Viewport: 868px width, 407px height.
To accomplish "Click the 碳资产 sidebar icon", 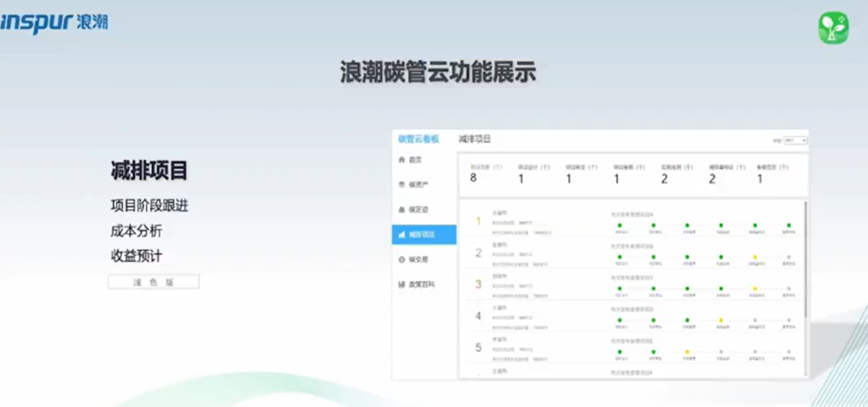I will 402,184.
